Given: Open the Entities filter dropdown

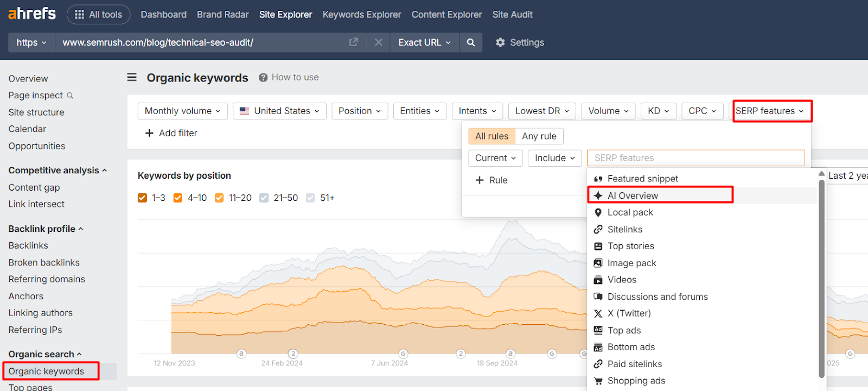Looking at the screenshot, I should coord(420,111).
